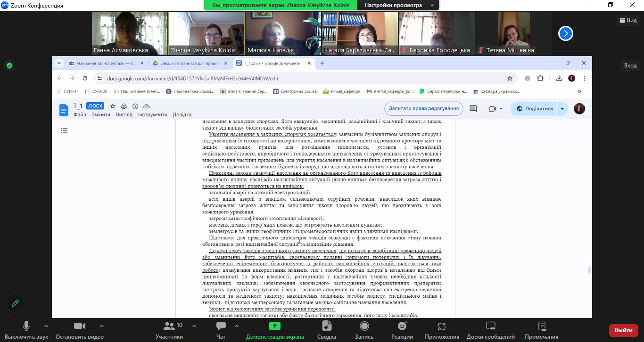Open Chrome extensions puzzle icon
The image size is (644, 342).
tap(540, 78)
